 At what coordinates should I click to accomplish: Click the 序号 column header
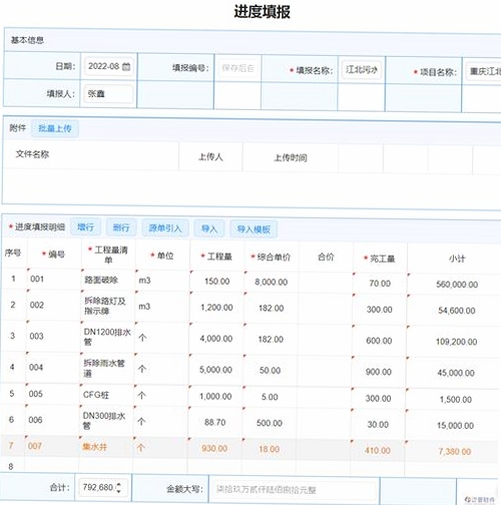point(13,253)
